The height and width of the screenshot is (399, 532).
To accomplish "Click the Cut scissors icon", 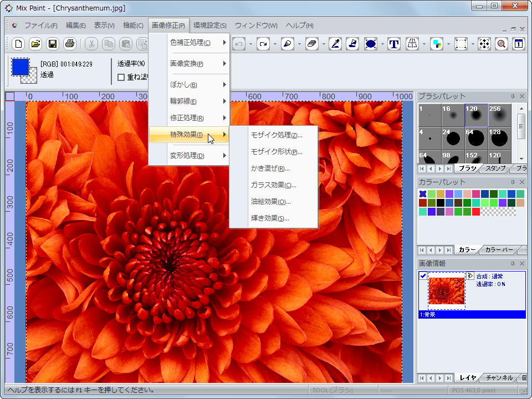I will click(x=91, y=44).
